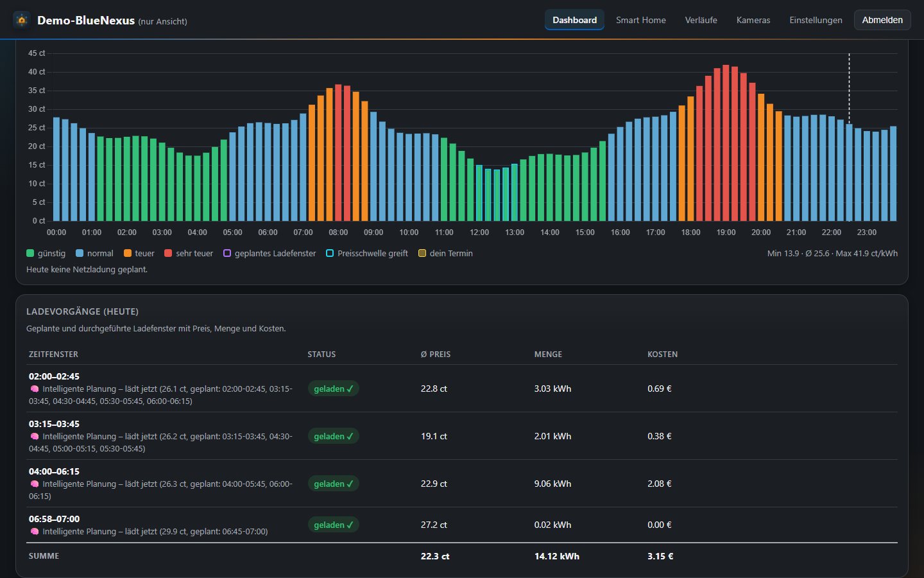The image size is (924, 578).
Task: Click the red sehr teuer legend swatch
Action: tap(168, 253)
